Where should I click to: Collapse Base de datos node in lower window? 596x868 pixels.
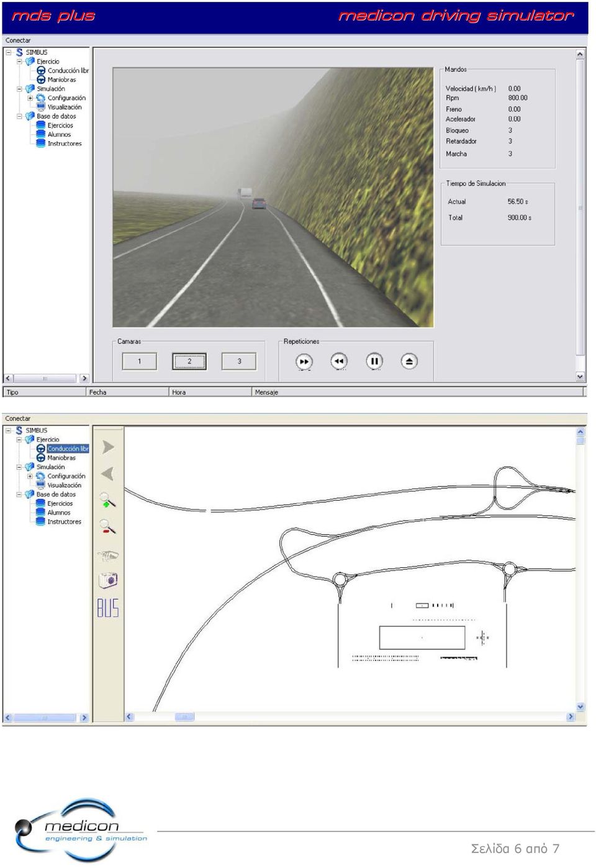tap(19, 495)
